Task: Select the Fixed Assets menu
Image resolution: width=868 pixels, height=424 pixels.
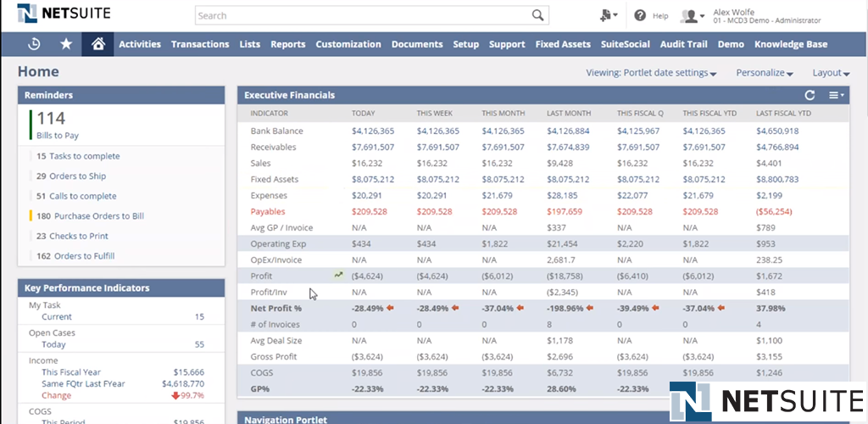Action: click(565, 44)
